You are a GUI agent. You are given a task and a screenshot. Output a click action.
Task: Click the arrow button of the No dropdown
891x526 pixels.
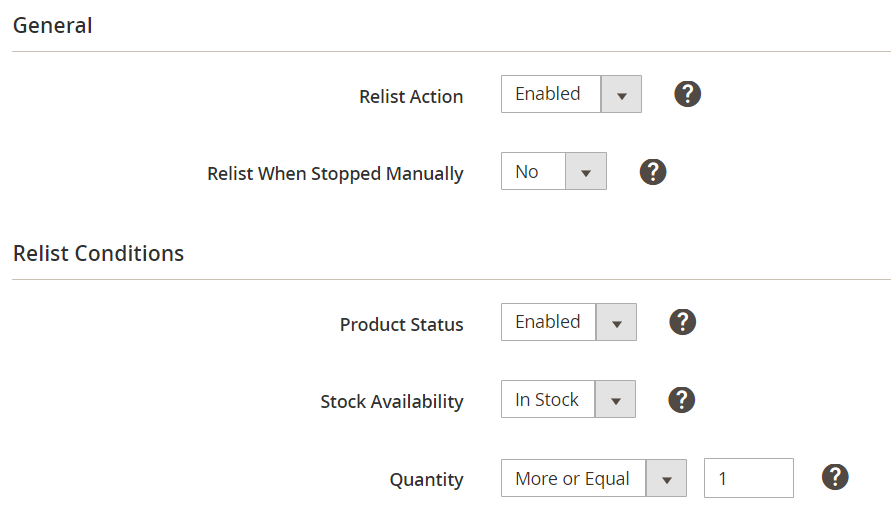(586, 172)
